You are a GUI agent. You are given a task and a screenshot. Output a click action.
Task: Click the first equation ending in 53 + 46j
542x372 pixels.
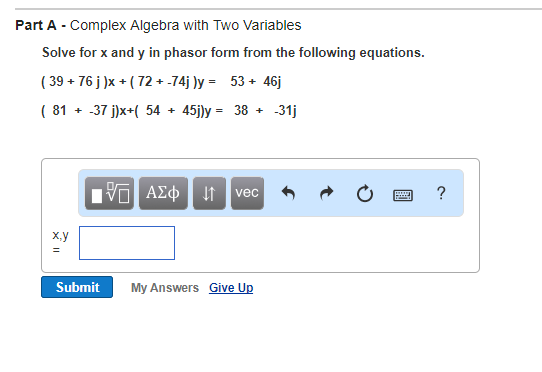point(161,82)
